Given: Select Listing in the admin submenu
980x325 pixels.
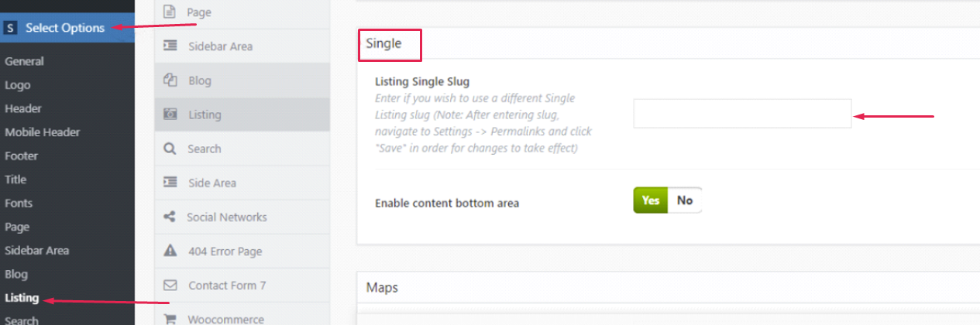Looking at the screenshot, I should click(x=22, y=298).
